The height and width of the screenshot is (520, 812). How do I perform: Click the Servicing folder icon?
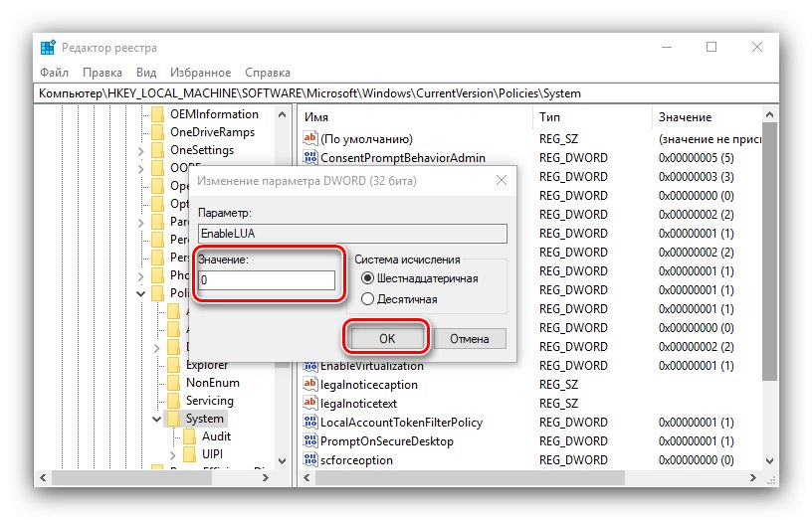coord(173,401)
